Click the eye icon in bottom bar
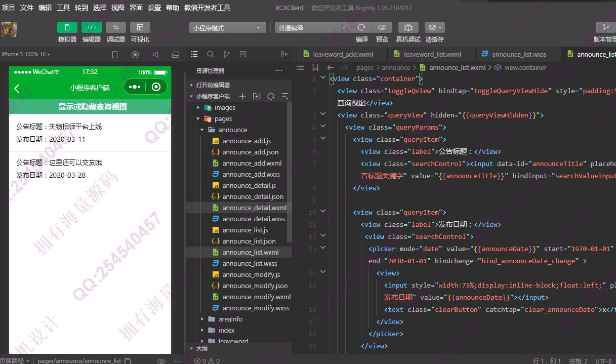 click(x=161, y=361)
